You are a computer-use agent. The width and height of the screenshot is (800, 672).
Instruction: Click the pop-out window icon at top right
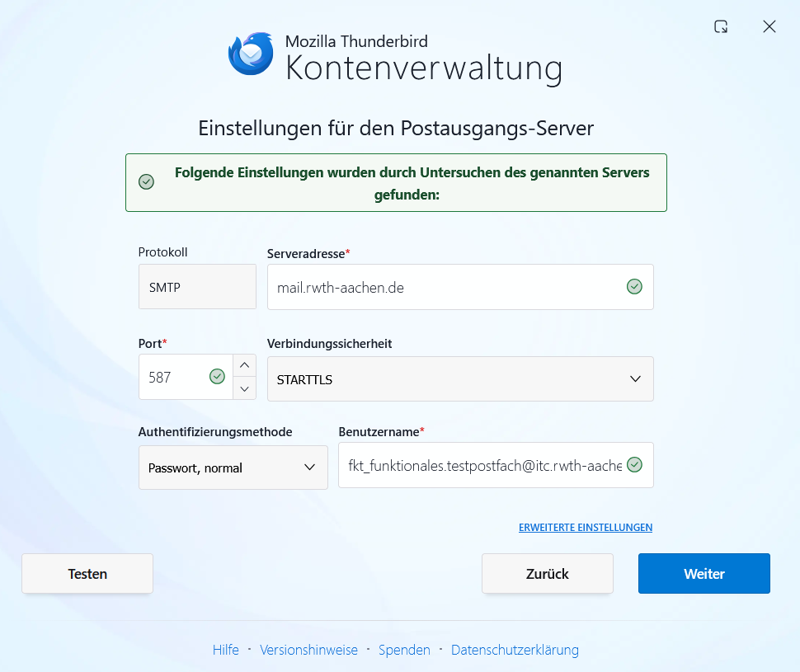[x=721, y=26]
